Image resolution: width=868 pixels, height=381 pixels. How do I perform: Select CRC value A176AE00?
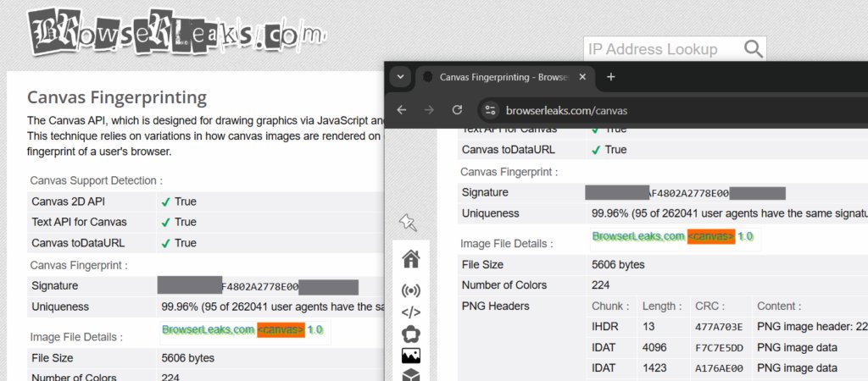coord(719,369)
